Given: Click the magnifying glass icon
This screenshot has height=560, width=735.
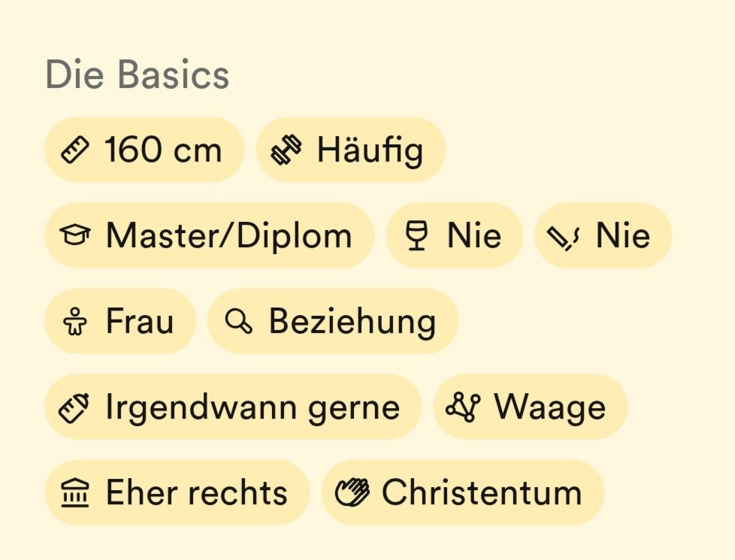Looking at the screenshot, I should pos(238,322).
